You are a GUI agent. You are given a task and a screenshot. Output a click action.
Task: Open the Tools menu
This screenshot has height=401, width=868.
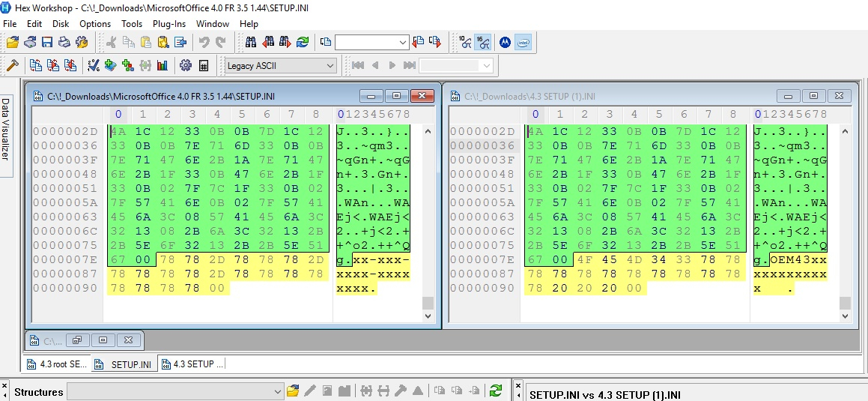pyautogui.click(x=132, y=24)
